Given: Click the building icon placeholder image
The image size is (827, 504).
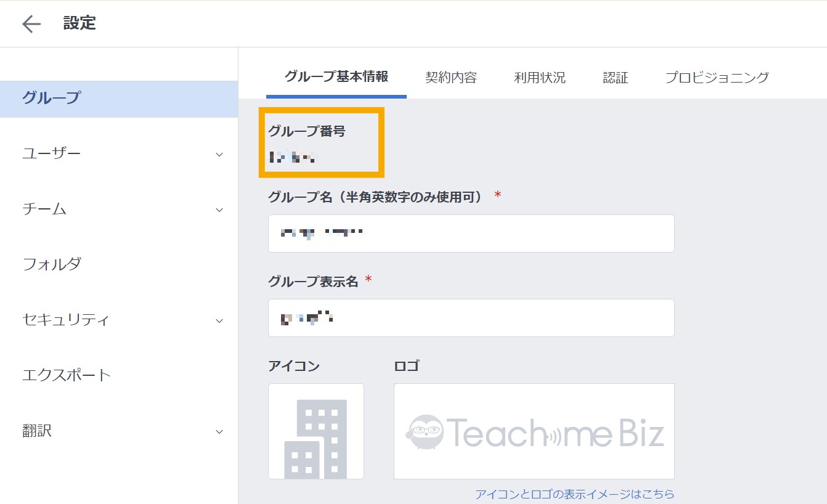Looking at the screenshot, I should 316,431.
